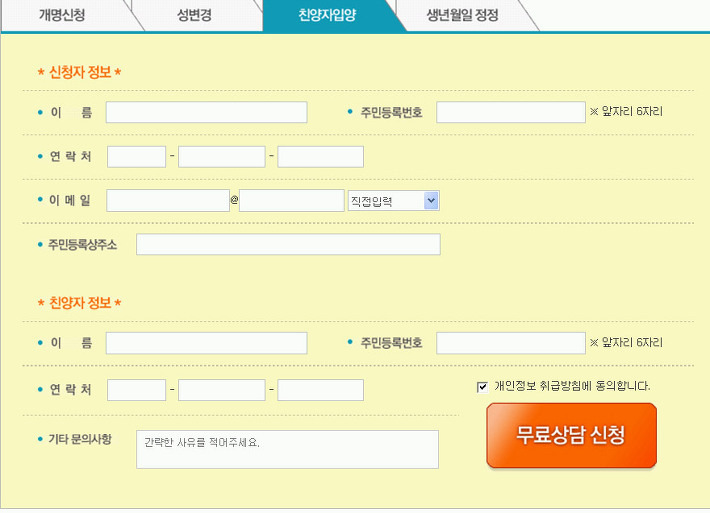
Task: Click the email domain field after @
Action: click(292, 201)
